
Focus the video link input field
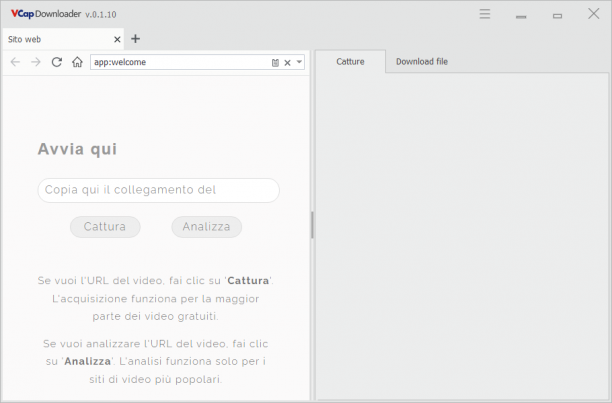(158, 190)
